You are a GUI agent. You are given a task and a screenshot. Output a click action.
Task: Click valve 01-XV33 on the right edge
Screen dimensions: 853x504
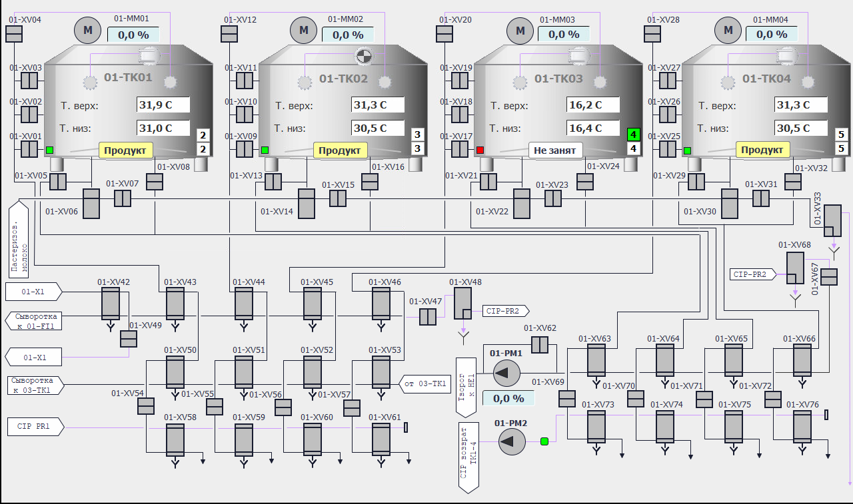coord(832,220)
